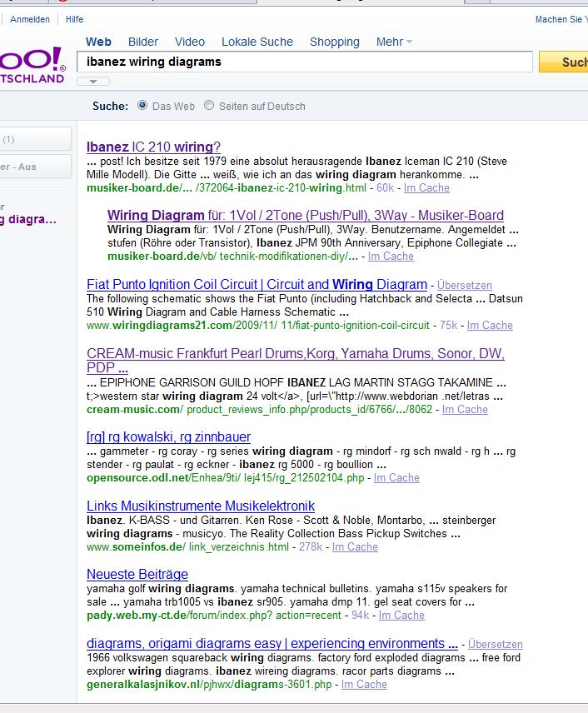588x713 pixels.
Task: Open the 'Neueste Beiträge' result
Action: (x=137, y=574)
